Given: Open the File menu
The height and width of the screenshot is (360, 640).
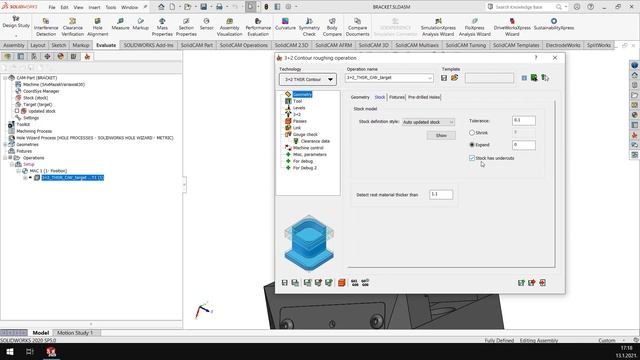Looking at the screenshot, I should point(52,7).
